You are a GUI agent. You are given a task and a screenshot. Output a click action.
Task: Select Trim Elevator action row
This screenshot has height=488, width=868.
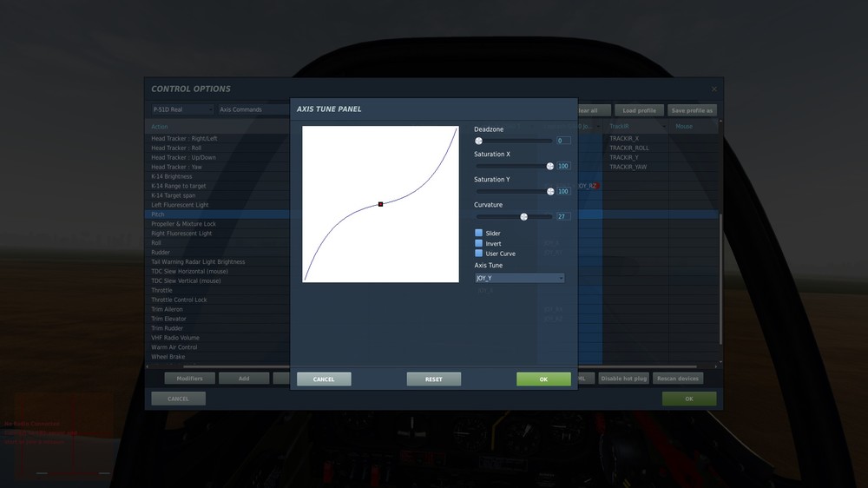tap(218, 319)
